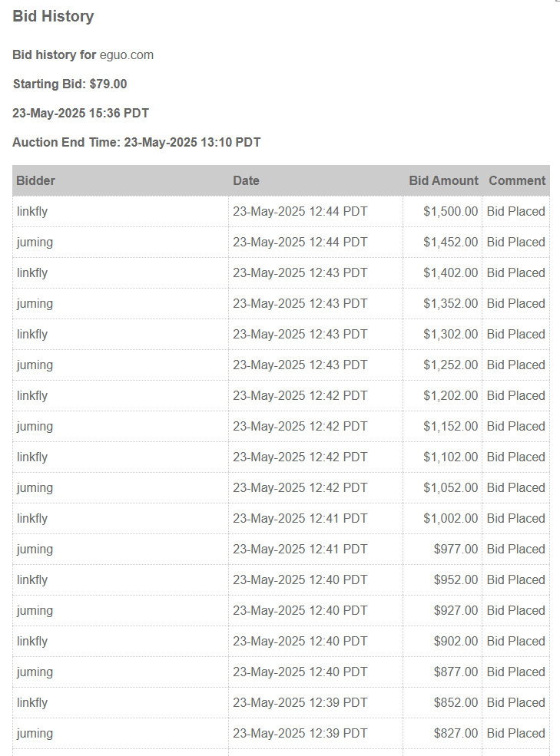Select the $1,252.00 bid amount
This screenshot has width=560, height=756.
(x=450, y=365)
